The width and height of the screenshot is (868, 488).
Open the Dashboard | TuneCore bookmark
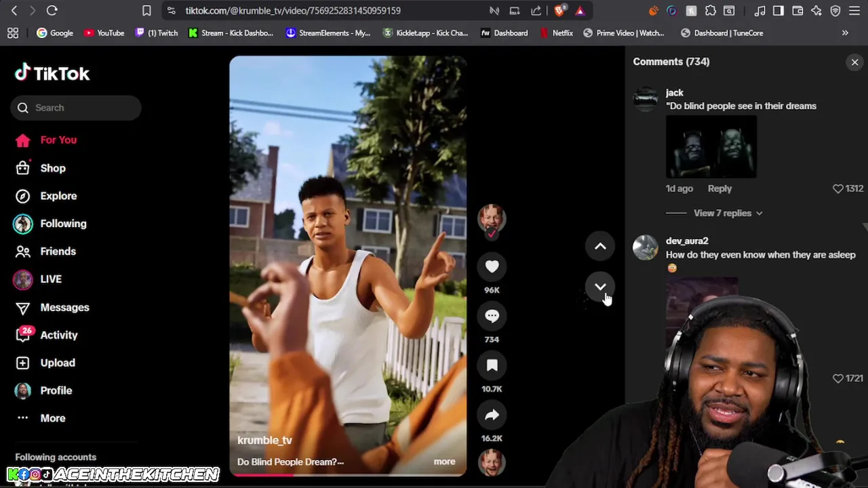coord(722,33)
